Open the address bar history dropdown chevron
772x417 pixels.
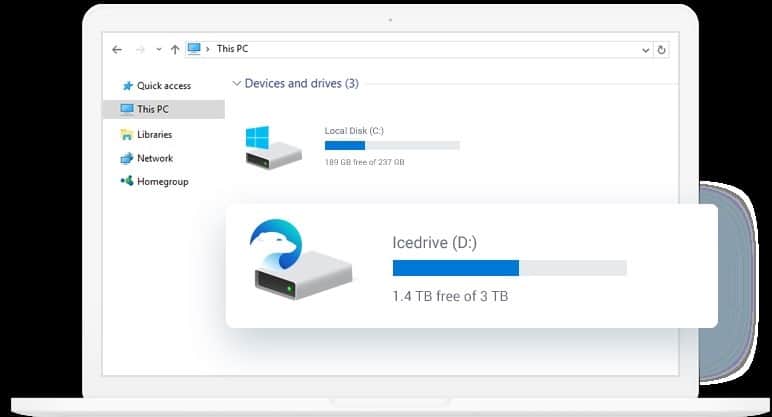point(645,50)
